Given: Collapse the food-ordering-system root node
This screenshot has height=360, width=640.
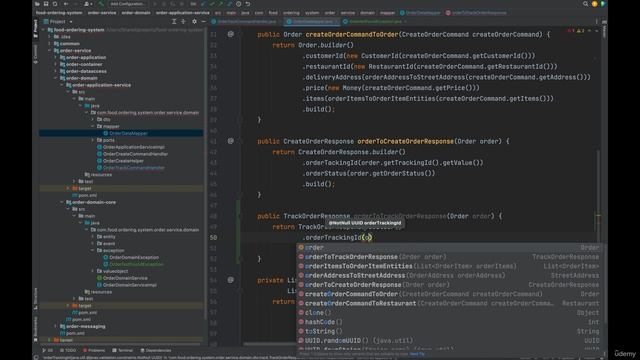Looking at the screenshot, I should 43,30.
